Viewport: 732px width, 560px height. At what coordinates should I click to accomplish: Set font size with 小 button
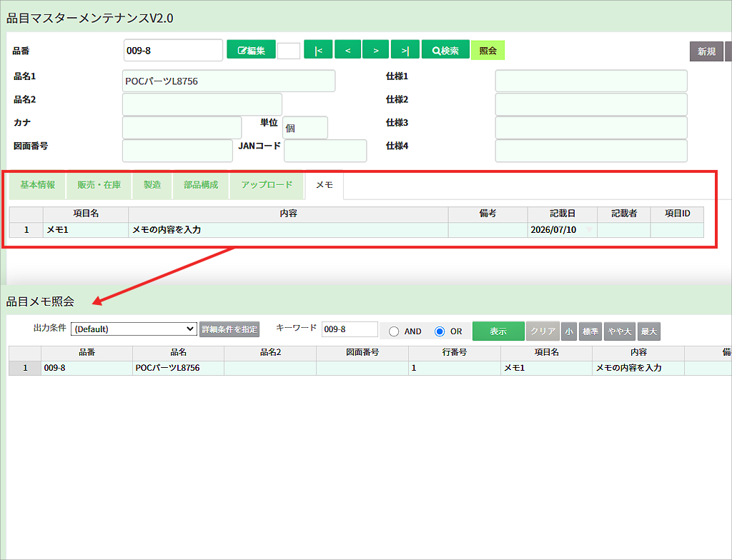click(x=568, y=331)
